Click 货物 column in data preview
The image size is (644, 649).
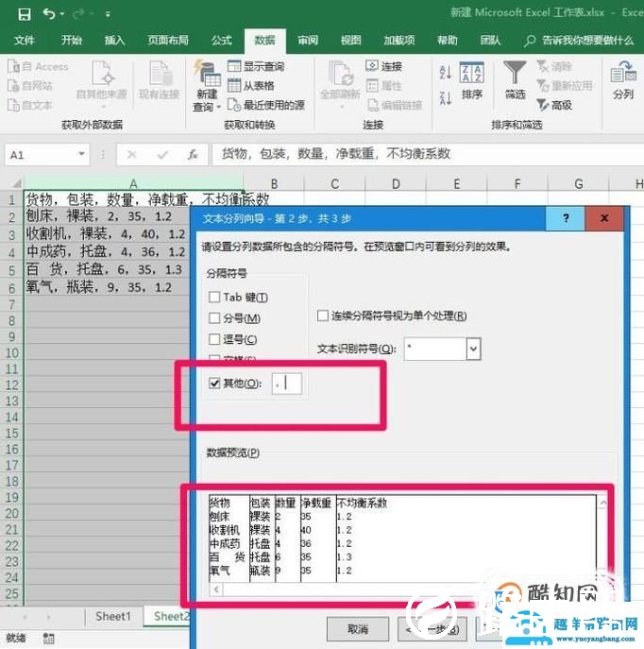click(229, 537)
